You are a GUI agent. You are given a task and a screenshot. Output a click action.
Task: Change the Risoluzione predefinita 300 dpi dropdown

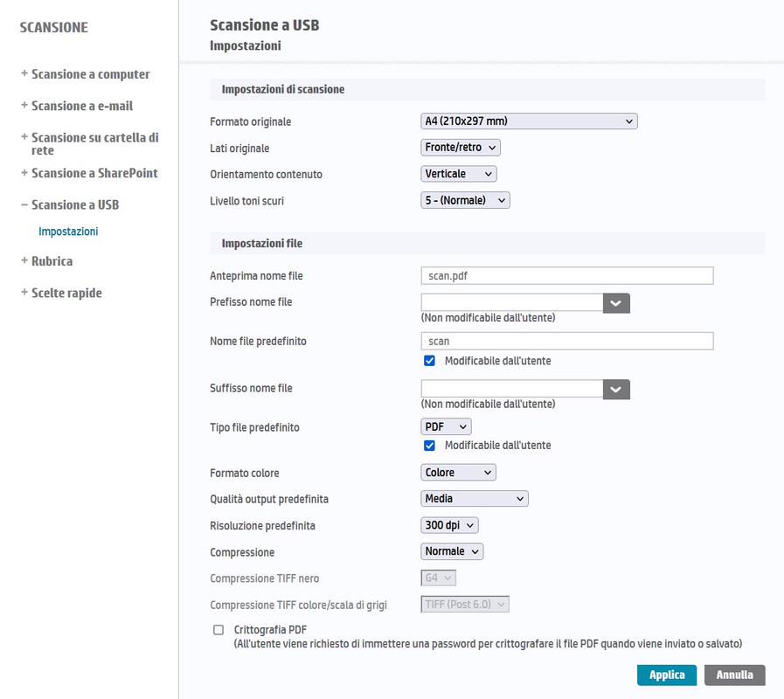pos(449,525)
